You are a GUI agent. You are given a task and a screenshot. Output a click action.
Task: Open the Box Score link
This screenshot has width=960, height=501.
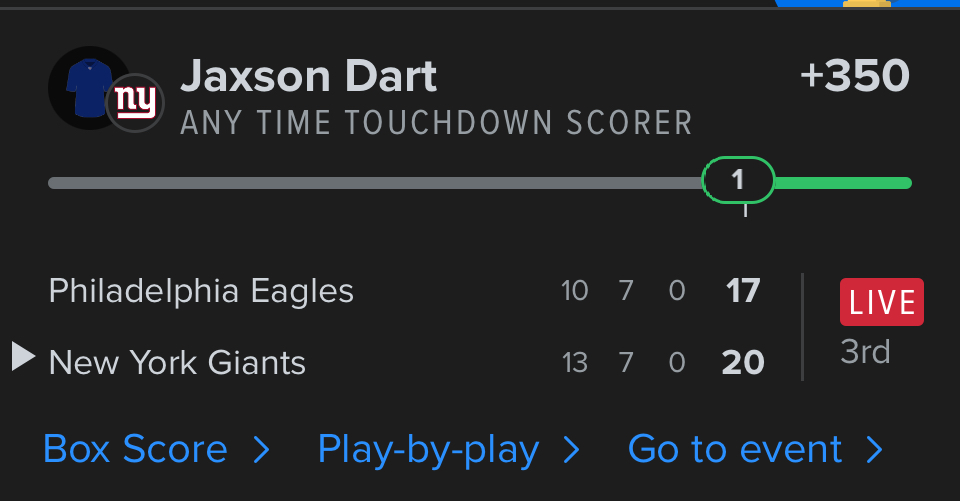135,450
